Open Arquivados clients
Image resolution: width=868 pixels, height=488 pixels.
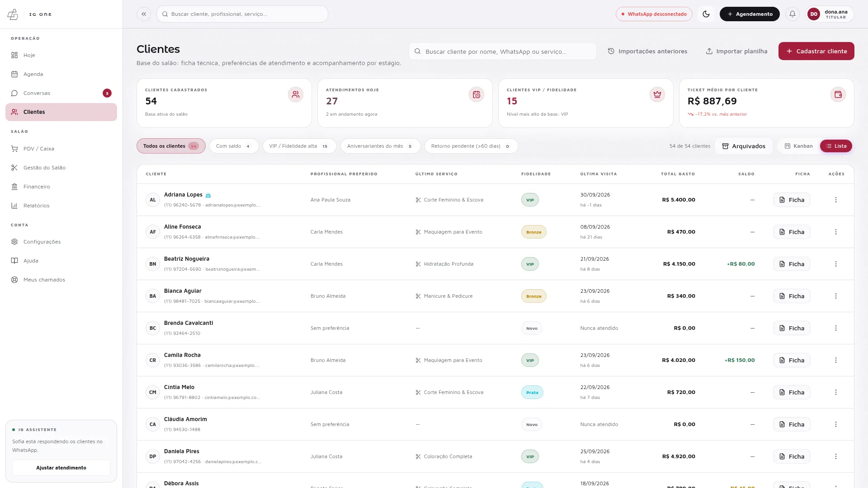[744, 146]
